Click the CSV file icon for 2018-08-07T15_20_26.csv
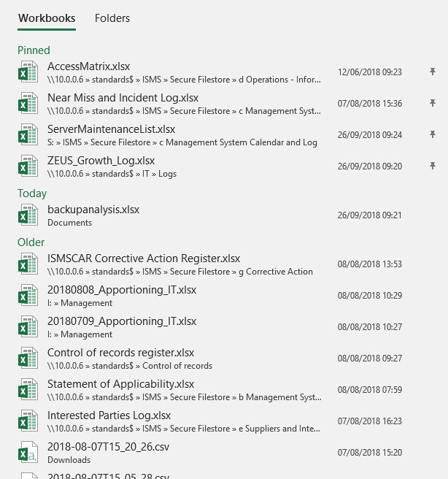Screen dimensions: 448x479 [28, 453]
